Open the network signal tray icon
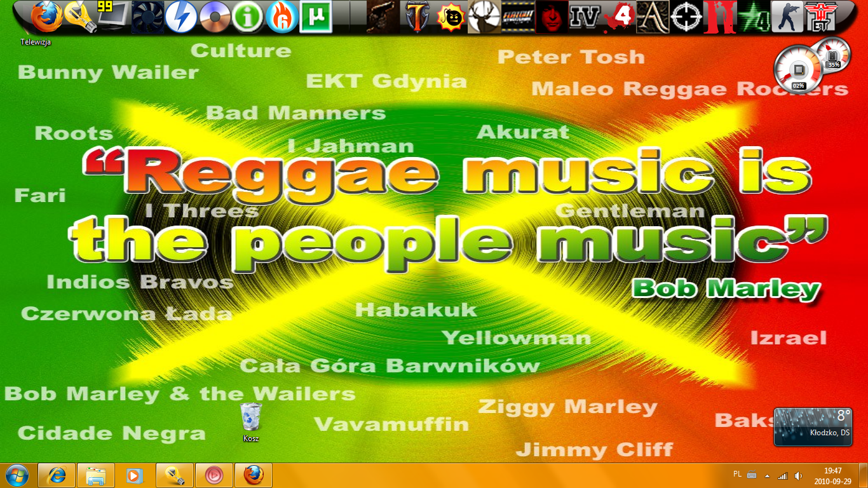The width and height of the screenshot is (868, 488). 783,475
